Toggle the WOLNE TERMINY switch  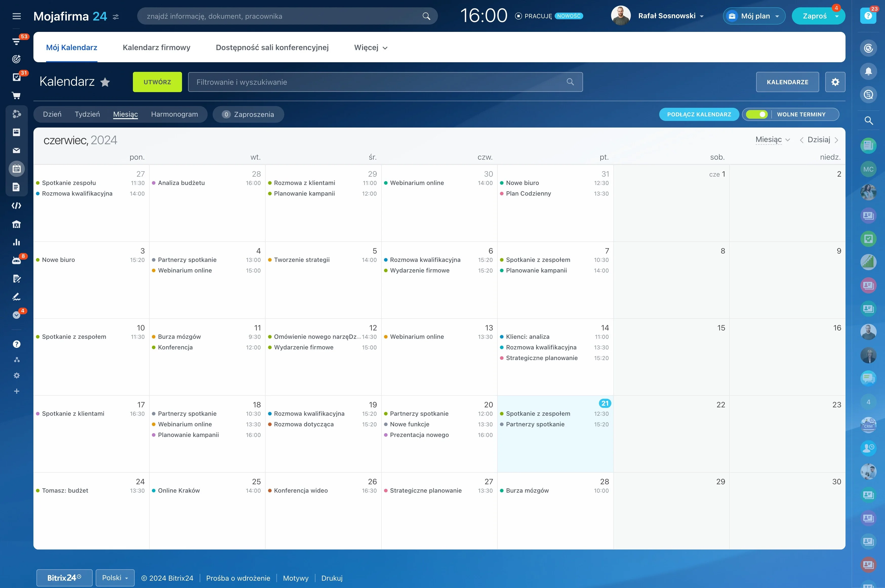coord(757,114)
